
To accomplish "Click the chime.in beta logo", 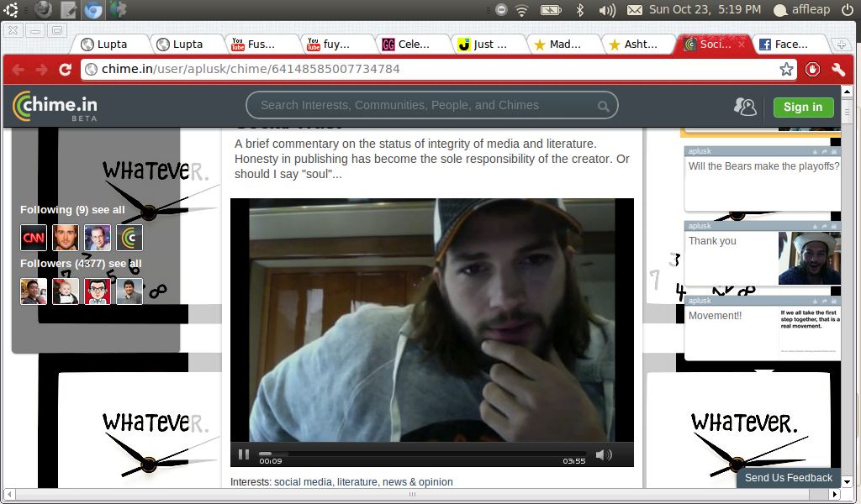I will point(55,106).
